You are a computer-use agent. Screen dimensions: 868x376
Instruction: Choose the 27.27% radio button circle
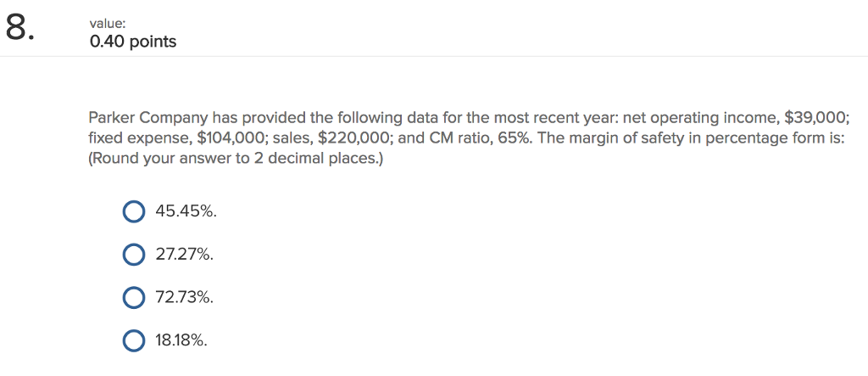pos(133,255)
